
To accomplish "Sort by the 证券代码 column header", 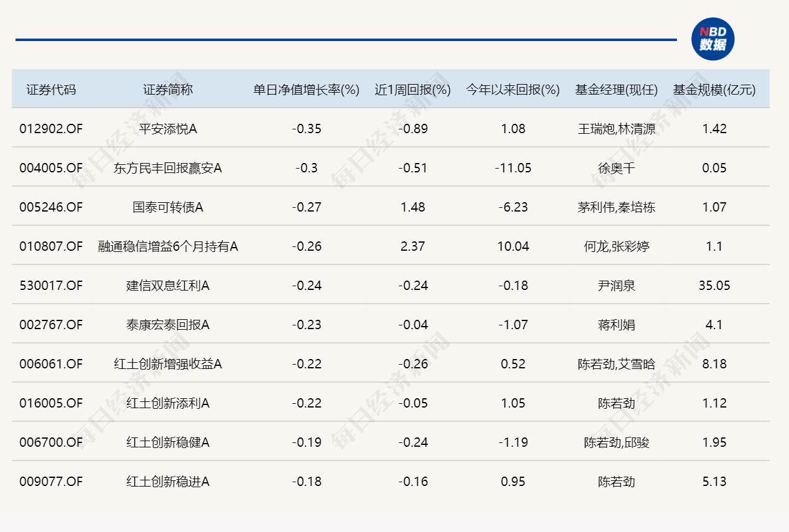I will [x=52, y=88].
